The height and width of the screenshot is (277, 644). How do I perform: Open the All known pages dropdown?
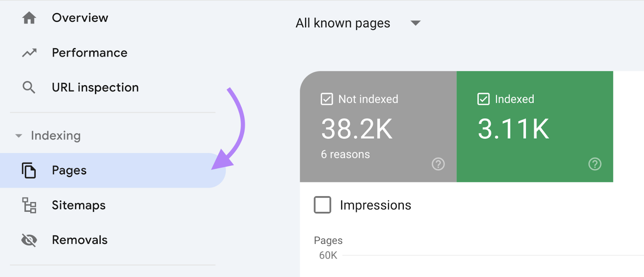[x=415, y=23]
